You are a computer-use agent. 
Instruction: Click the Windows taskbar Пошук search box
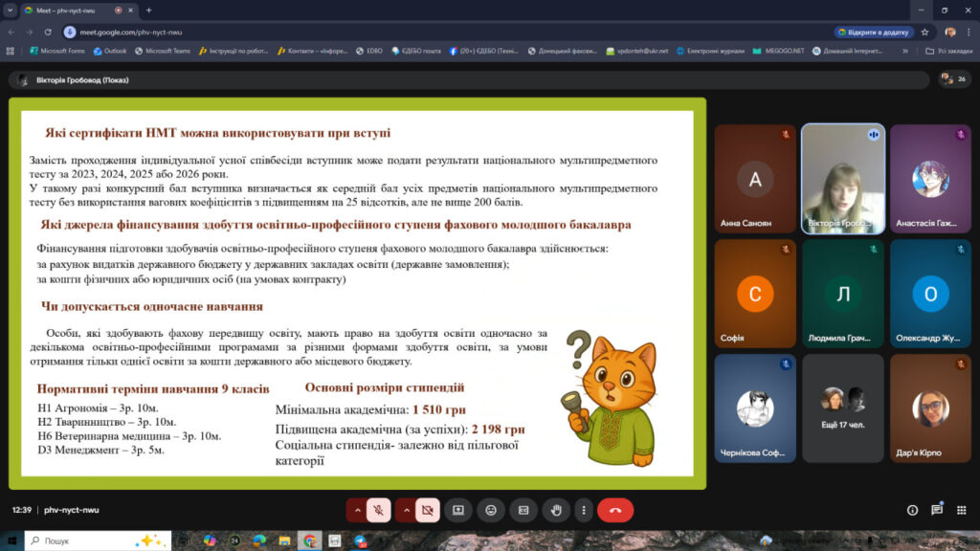(96, 540)
